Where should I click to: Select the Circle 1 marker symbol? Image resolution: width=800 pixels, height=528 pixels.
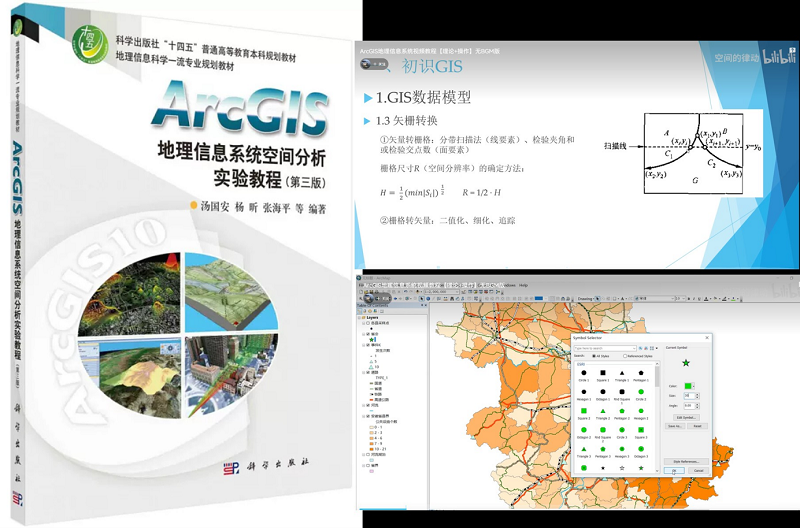point(584,373)
